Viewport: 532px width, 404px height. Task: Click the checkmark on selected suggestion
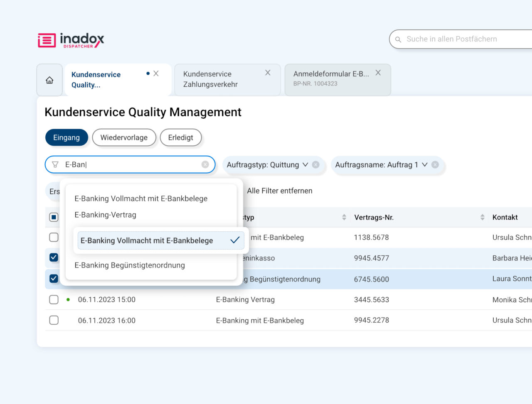click(x=235, y=240)
